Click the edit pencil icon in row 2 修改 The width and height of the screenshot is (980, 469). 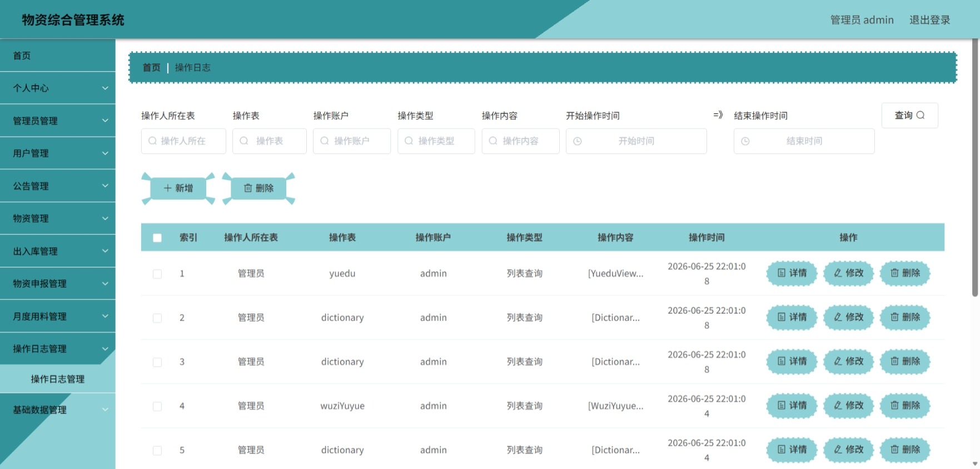tap(838, 317)
